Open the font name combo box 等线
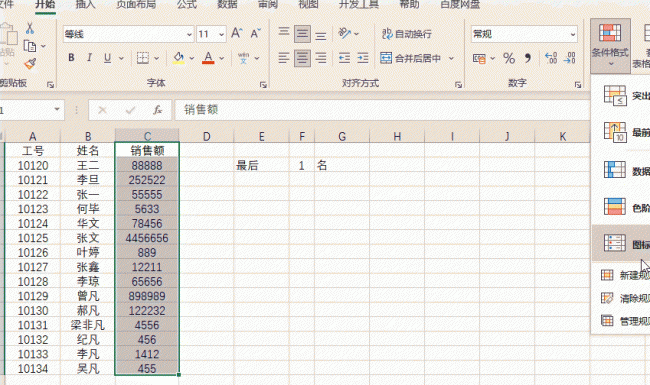650x385 pixels. (129, 34)
